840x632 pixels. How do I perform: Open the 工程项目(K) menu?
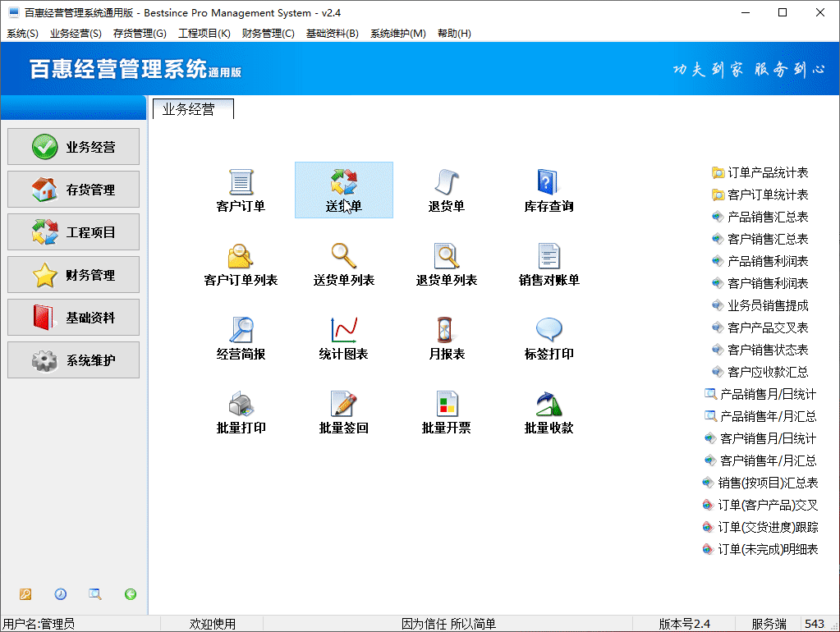point(204,33)
